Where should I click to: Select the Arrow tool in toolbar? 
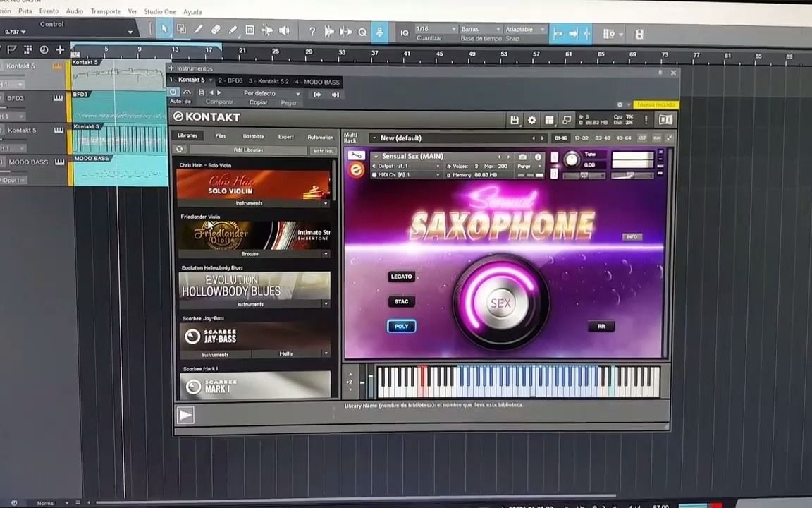[164, 29]
